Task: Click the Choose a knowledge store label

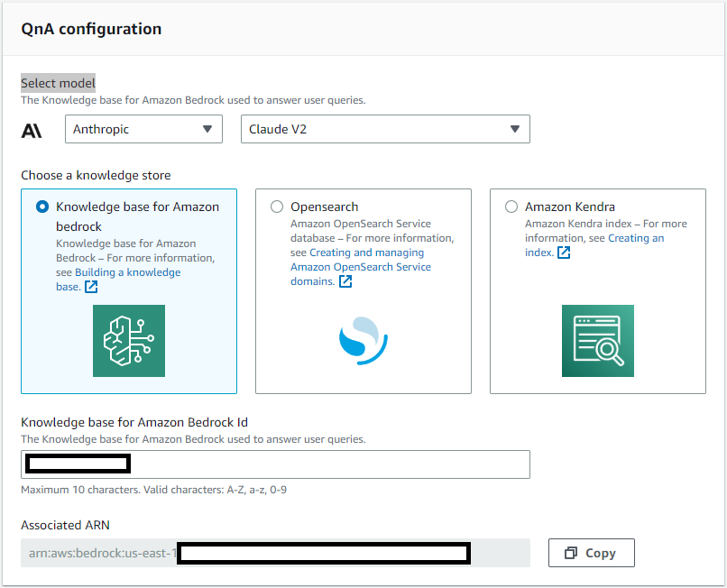Action: point(96,175)
